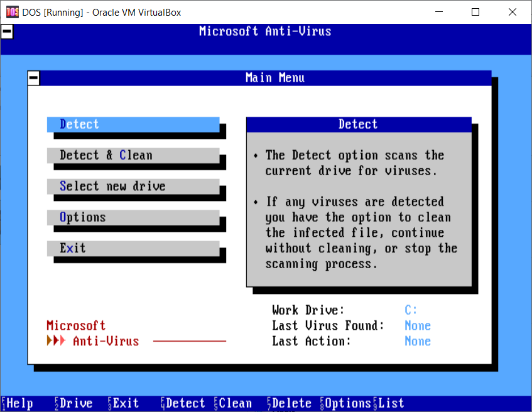This screenshot has height=412, width=532.
Task: Click the Exit button in Main Menu
Action: click(133, 249)
